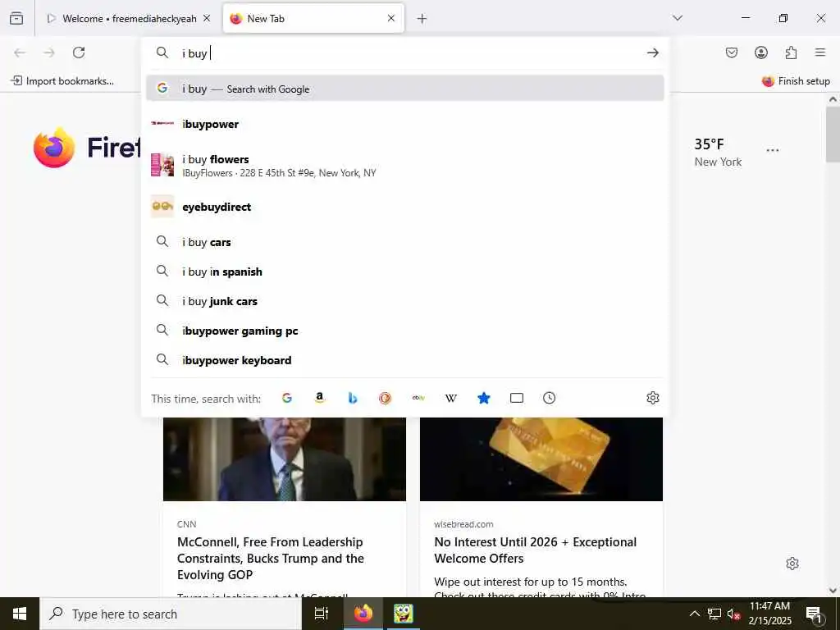The width and height of the screenshot is (840, 630).
Task: Click Import bookmarks in the bookmarks toolbar
Action: (62, 81)
